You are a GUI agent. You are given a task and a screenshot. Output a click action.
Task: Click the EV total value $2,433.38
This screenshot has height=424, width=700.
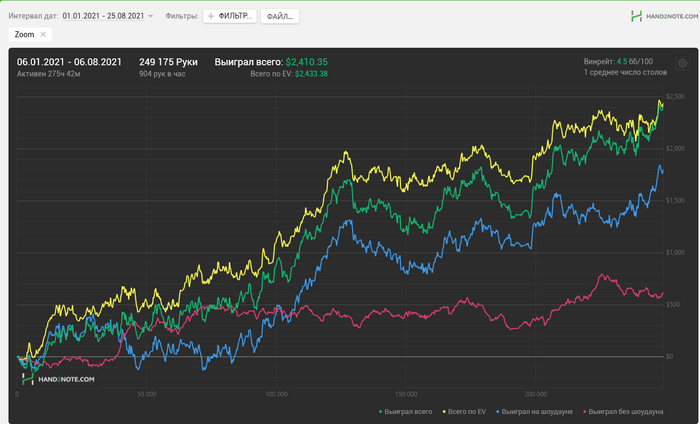tap(311, 74)
